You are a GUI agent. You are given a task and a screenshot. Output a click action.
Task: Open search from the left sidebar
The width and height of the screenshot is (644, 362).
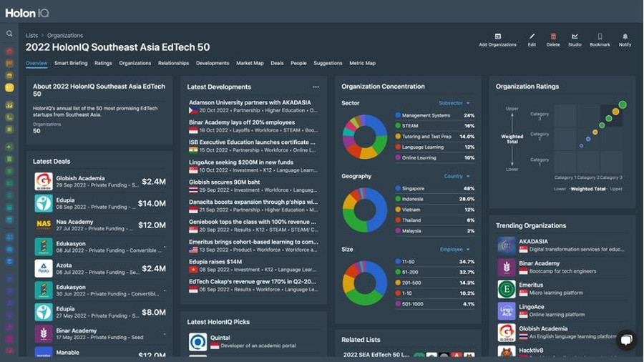pyautogui.click(x=9, y=34)
